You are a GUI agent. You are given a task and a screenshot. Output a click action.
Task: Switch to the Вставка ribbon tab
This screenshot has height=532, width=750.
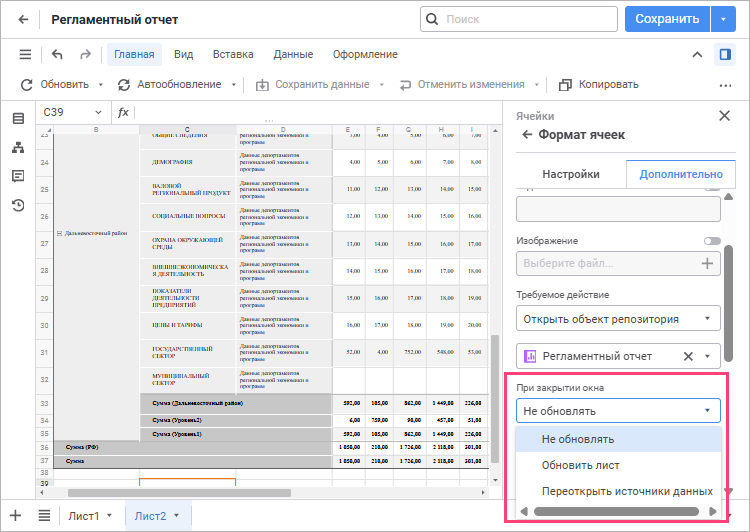pos(233,55)
